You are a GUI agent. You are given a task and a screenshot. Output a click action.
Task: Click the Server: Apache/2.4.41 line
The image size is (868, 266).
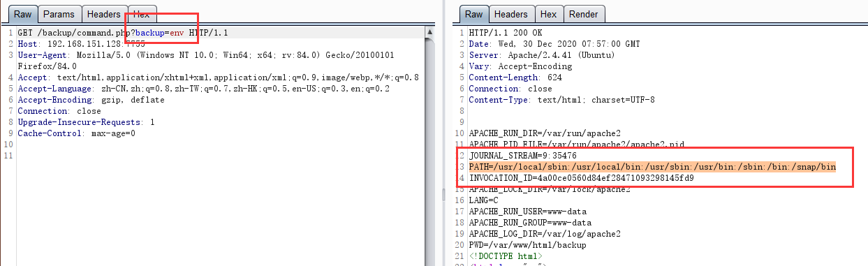(x=542, y=55)
